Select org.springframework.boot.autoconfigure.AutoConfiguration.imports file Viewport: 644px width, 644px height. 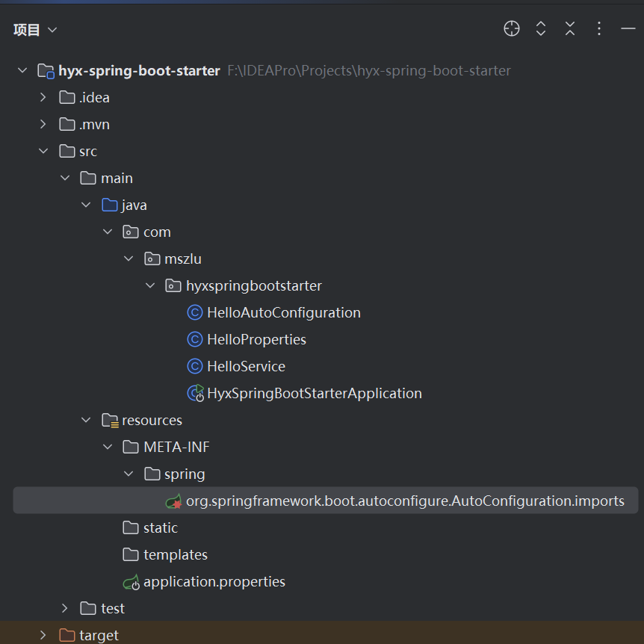coord(405,501)
